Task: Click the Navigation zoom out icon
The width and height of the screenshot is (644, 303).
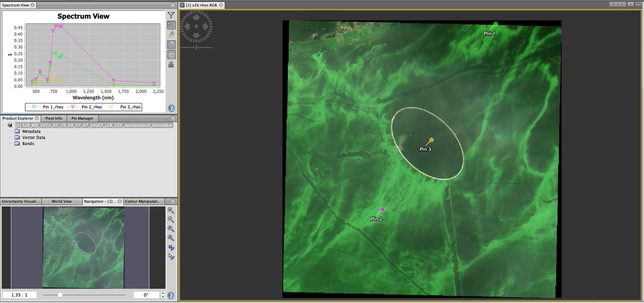Action: 171,219
